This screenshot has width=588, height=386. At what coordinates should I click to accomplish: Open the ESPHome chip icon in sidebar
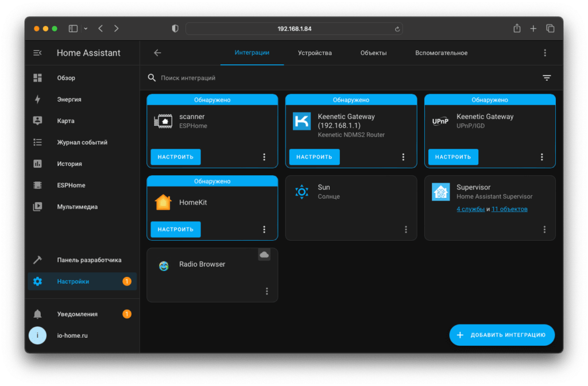37,185
